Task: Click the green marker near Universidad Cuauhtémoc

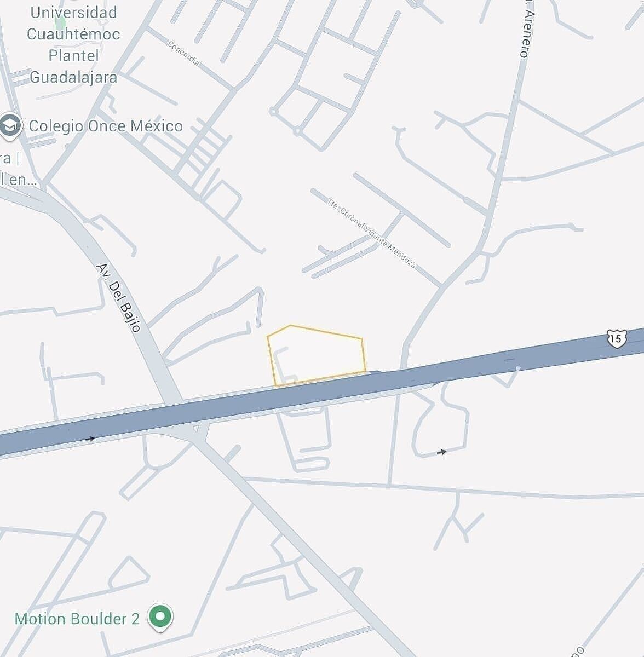Action: pyautogui.click(x=60, y=22)
